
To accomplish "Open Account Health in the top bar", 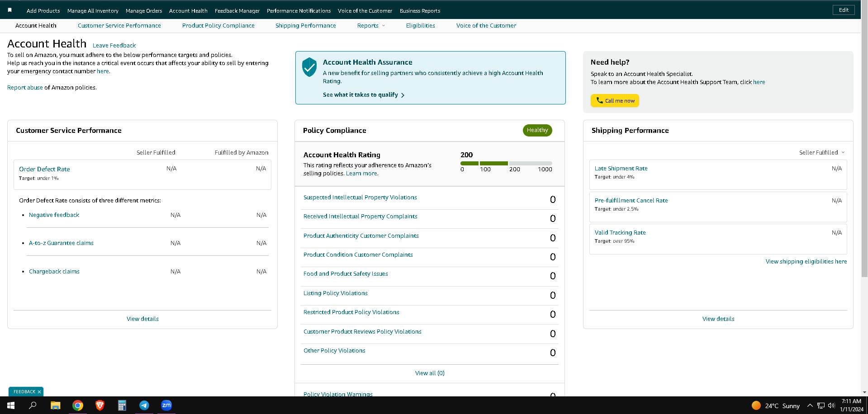I will pyautogui.click(x=188, y=11).
